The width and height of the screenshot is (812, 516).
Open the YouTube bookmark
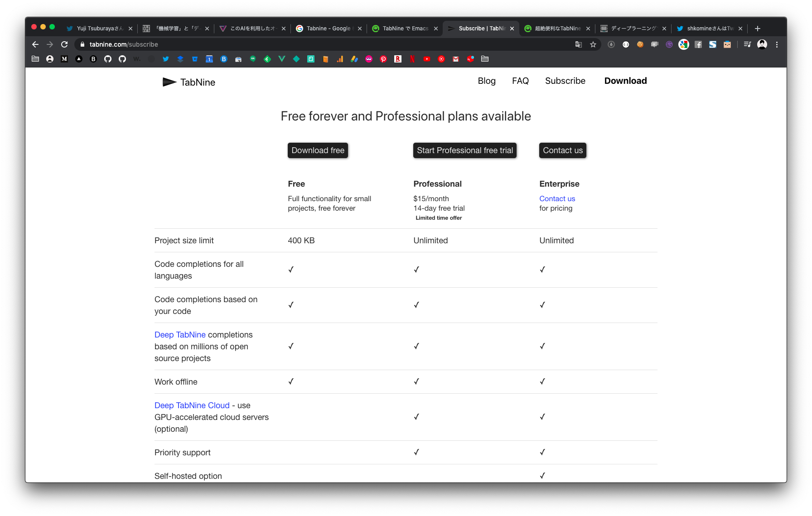click(x=427, y=59)
